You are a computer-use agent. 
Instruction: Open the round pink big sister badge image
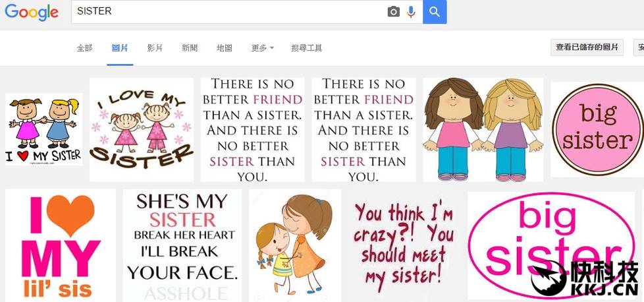coord(597,130)
